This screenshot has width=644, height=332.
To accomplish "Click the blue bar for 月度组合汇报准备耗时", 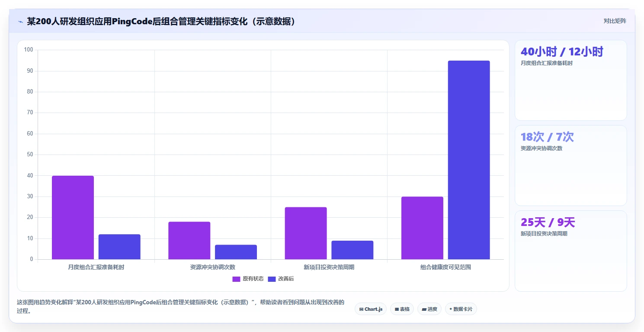I will point(119,247).
